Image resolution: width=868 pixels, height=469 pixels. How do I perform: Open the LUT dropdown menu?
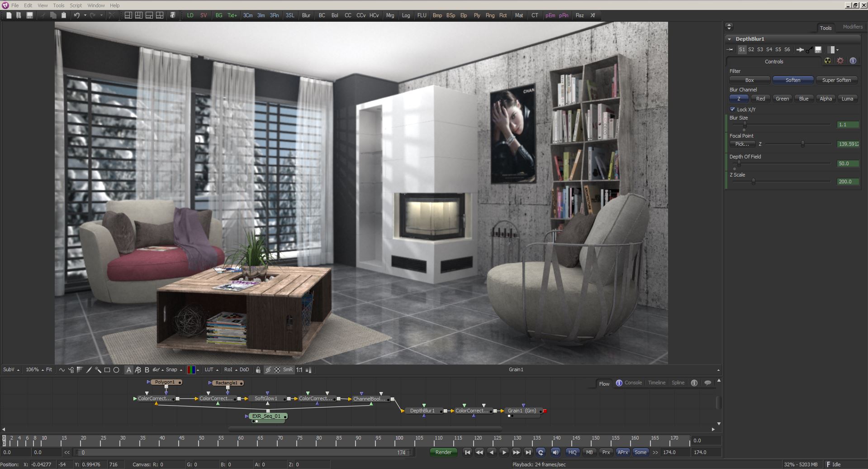click(211, 370)
